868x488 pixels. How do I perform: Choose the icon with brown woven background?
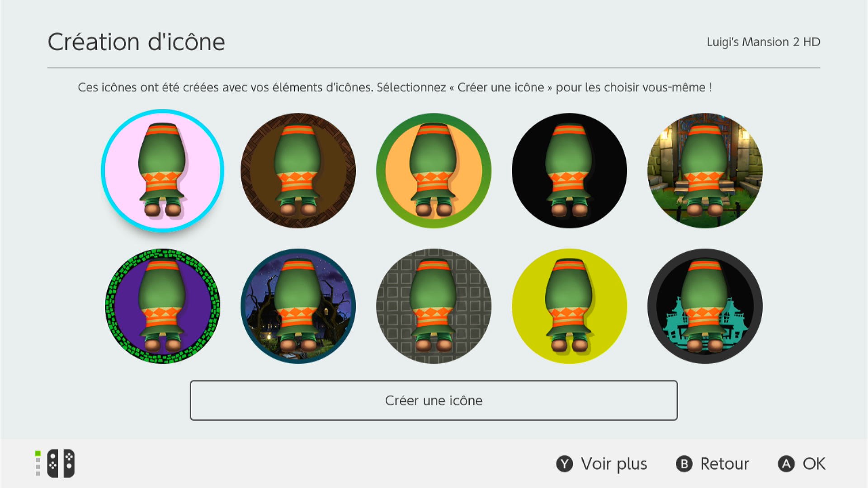[x=298, y=171]
